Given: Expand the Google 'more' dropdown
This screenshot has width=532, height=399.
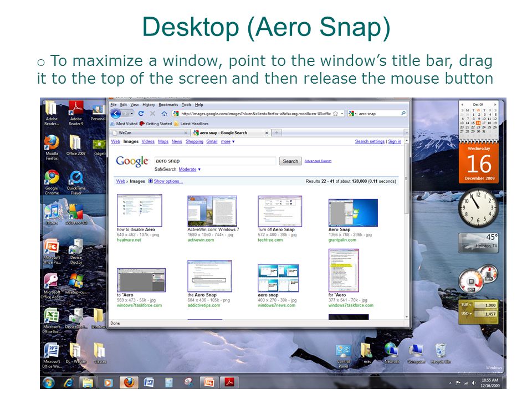Looking at the screenshot, I should 228,141.
